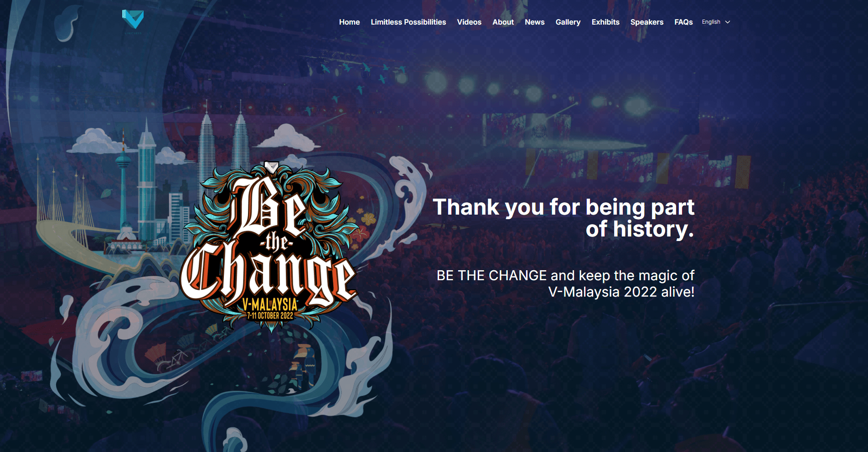This screenshot has width=868, height=452.
Task: Visit the About page
Action: pos(503,22)
